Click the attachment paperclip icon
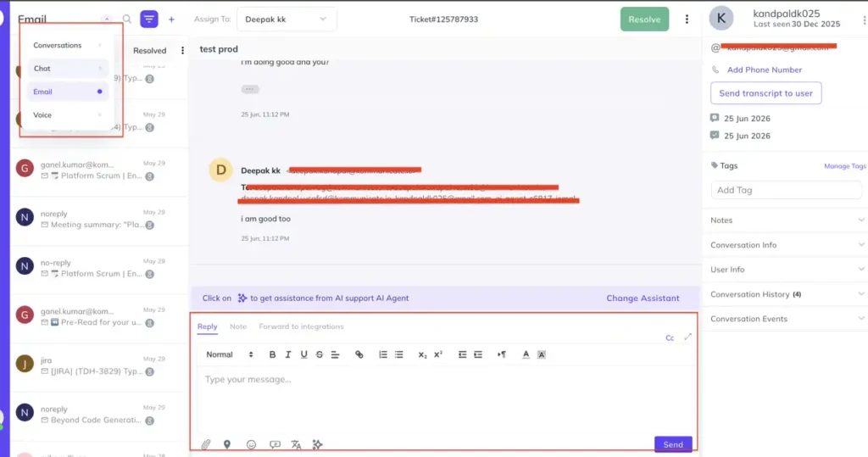The width and height of the screenshot is (868, 457). pos(206,444)
